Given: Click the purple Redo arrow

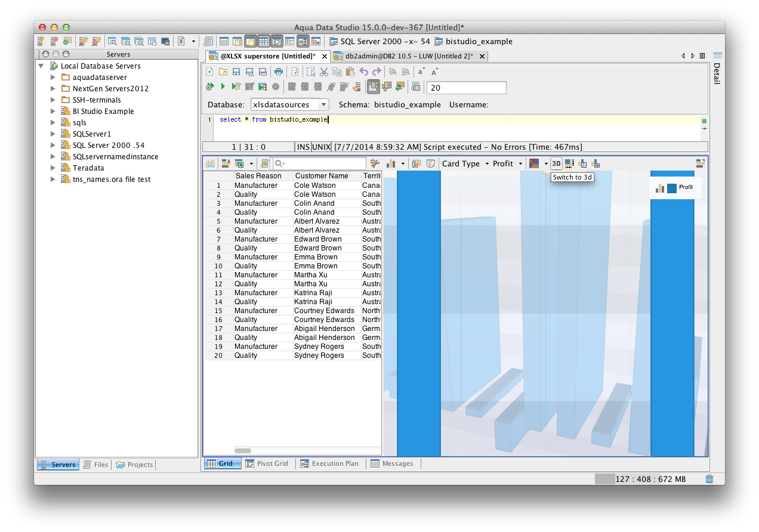Looking at the screenshot, I should point(377,72).
